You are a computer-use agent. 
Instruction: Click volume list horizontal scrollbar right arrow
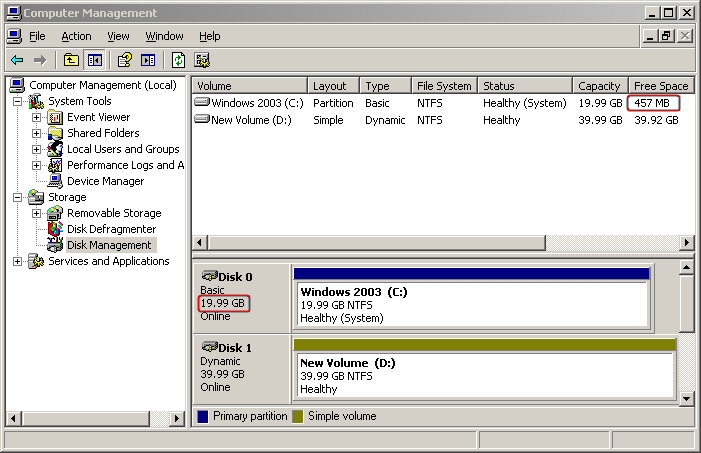pos(687,243)
